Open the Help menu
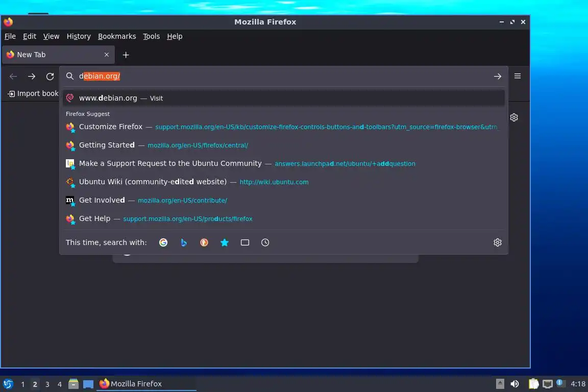The image size is (588, 392). click(x=175, y=36)
